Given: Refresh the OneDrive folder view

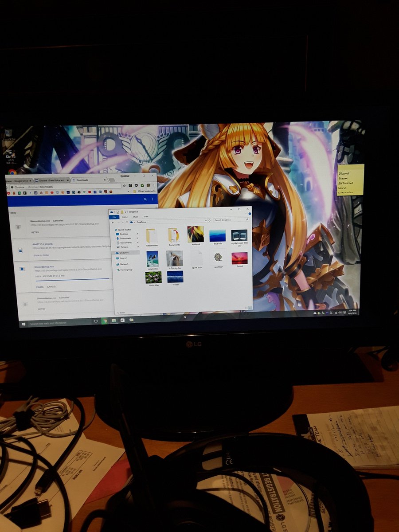Looking at the screenshot, I should point(210,220).
